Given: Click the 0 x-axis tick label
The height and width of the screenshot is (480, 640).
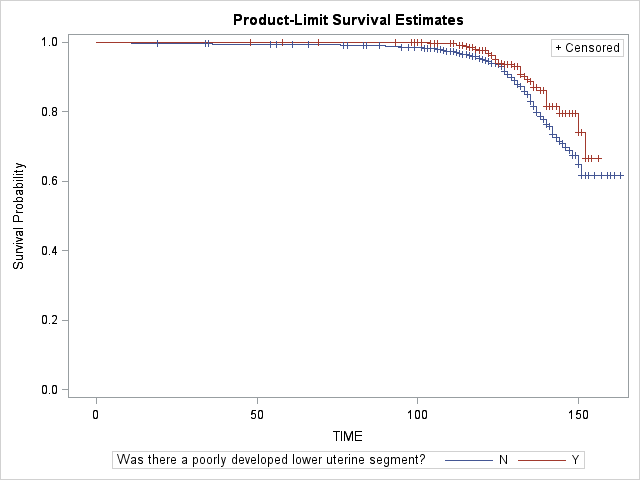Looking at the screenshot, I should [96, 412].
